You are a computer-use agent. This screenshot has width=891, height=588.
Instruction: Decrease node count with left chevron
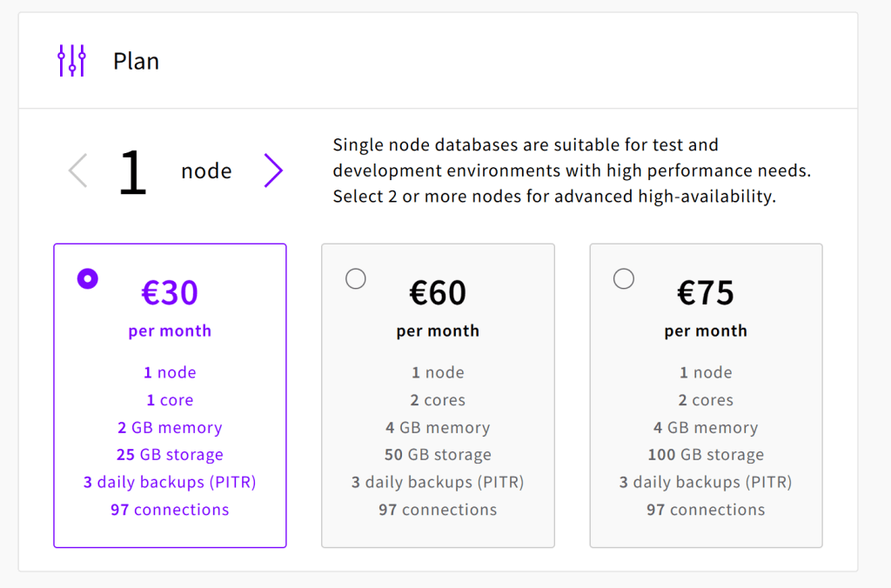click(x=77, y=170)
